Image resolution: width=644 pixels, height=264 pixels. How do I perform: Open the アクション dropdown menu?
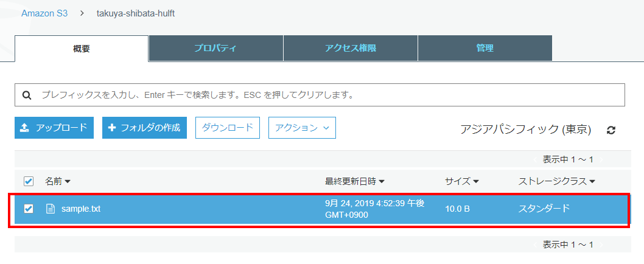point(302,128)
